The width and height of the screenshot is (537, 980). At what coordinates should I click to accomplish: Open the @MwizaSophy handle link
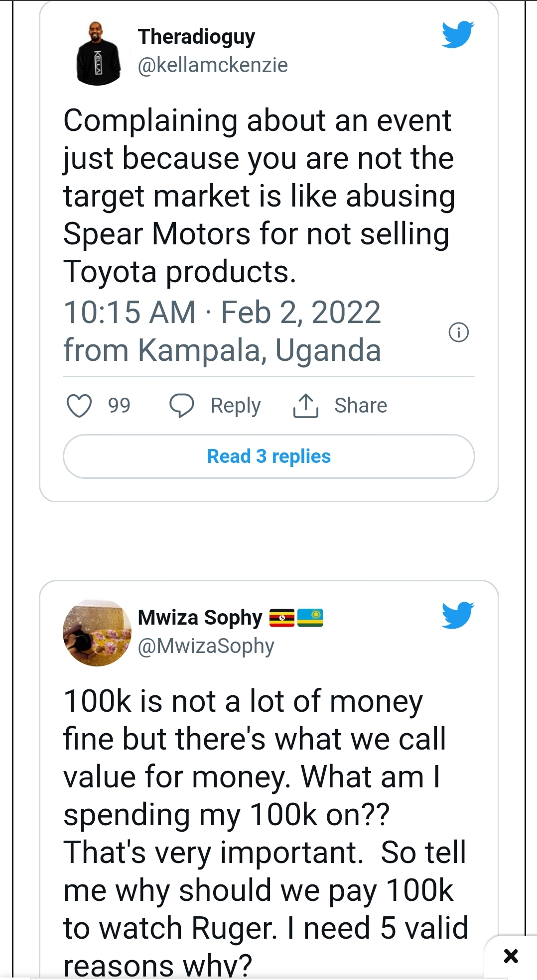206,646
